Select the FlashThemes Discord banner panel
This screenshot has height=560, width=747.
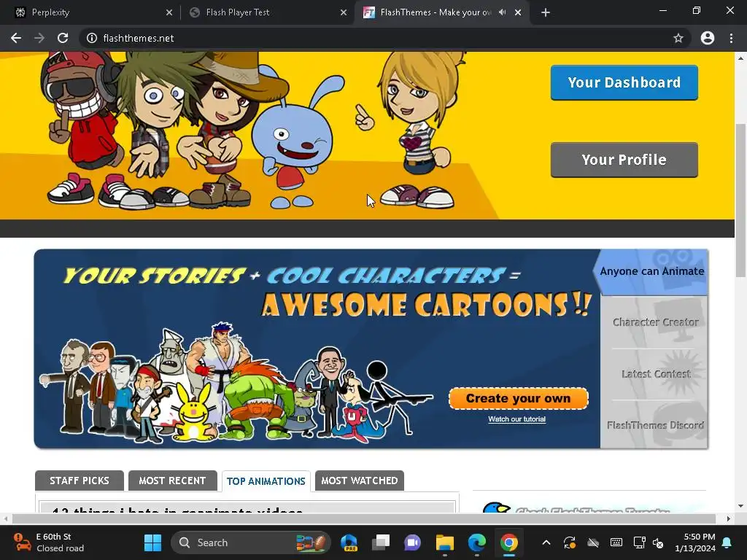coord(655,425)
